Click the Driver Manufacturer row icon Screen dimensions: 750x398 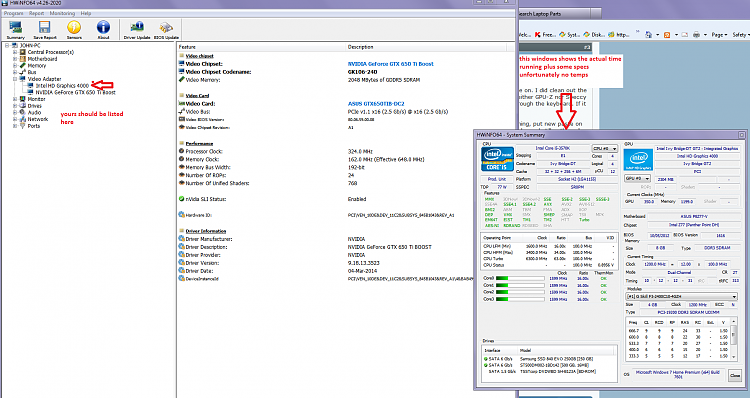[182, 239]
